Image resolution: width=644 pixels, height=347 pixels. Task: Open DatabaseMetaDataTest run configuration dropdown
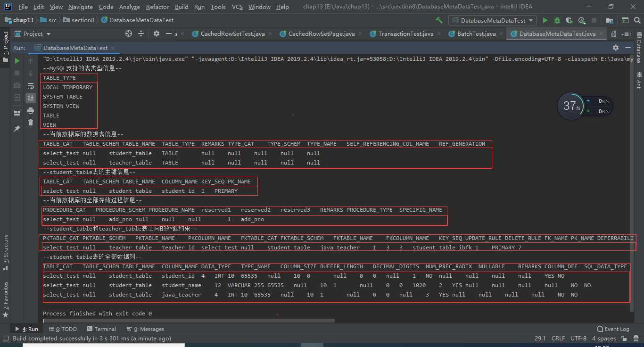[493, 20]
